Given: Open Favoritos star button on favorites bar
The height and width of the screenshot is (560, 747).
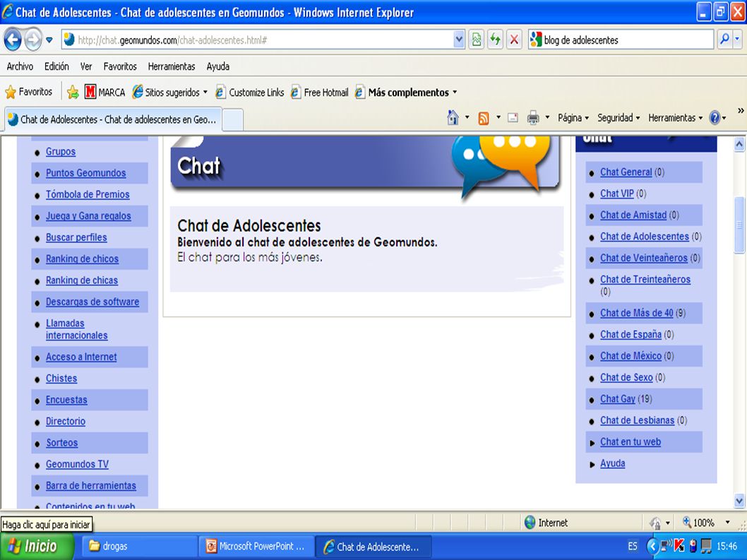Looking at the screenshot, I should coord(28,92).
